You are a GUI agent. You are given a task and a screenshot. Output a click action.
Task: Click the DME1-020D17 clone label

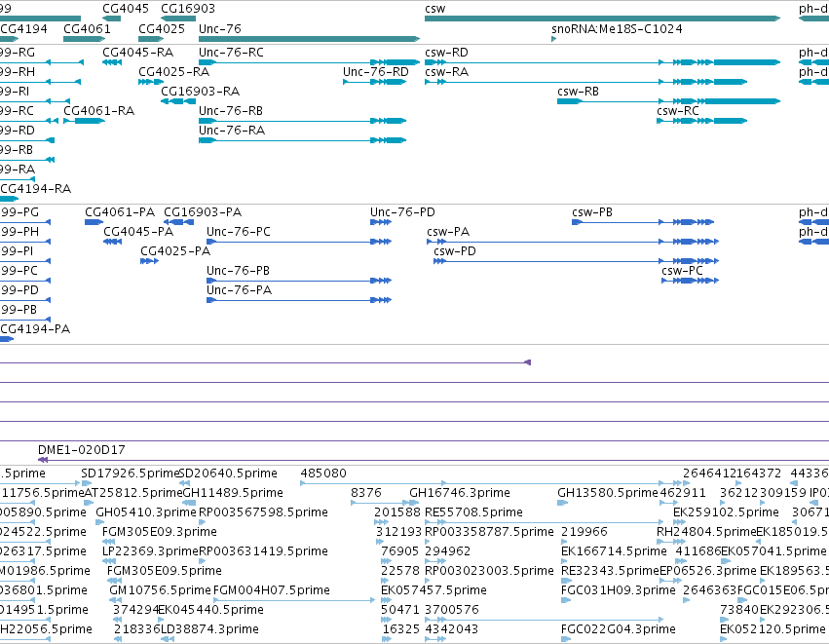click(x=82, y=450)
